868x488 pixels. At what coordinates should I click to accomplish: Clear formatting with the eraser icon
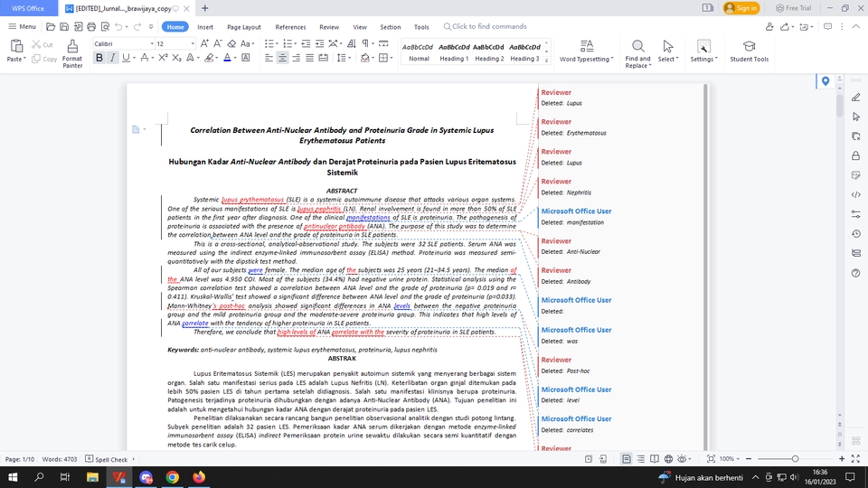coord(231,43)
